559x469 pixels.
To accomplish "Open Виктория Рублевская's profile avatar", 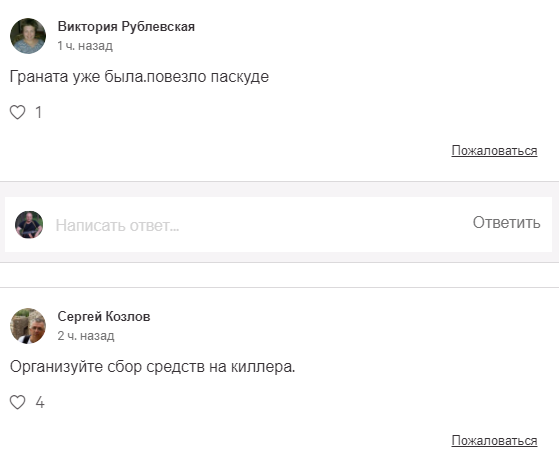I will [28, 36].
